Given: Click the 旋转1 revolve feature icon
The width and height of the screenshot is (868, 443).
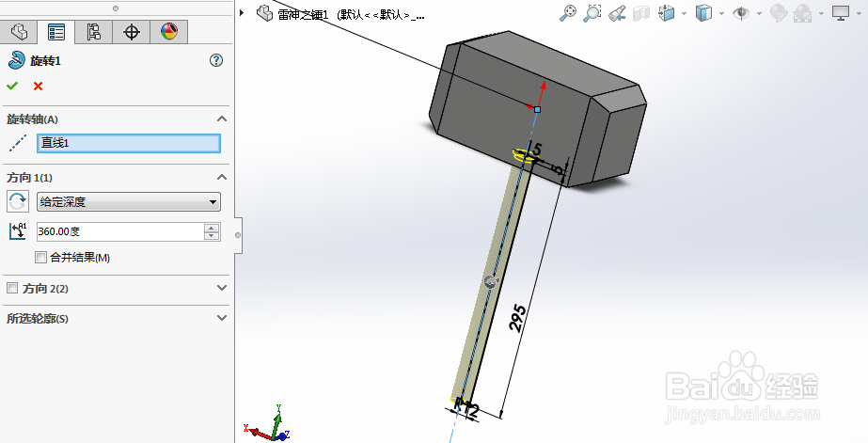Looking at the screenshot, I should coord(17,60).
